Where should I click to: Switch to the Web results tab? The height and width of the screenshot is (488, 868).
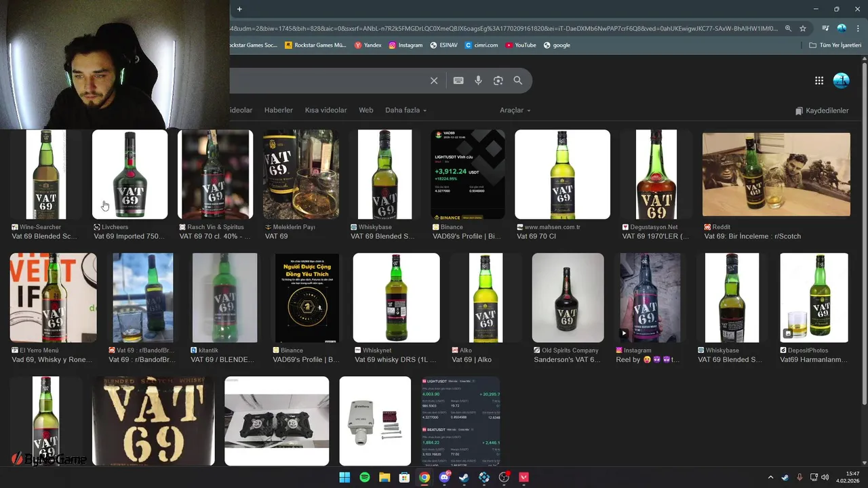[x=366, y=110]
